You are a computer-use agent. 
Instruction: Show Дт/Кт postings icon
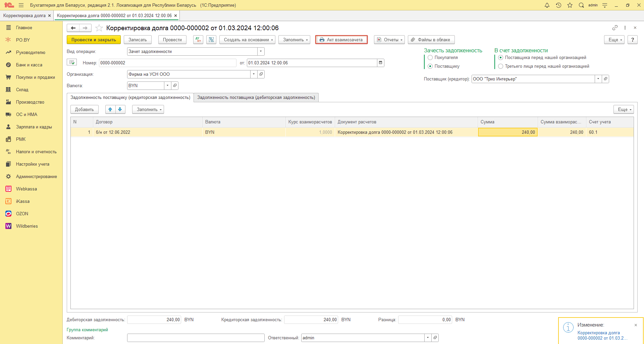coord(198,40)
